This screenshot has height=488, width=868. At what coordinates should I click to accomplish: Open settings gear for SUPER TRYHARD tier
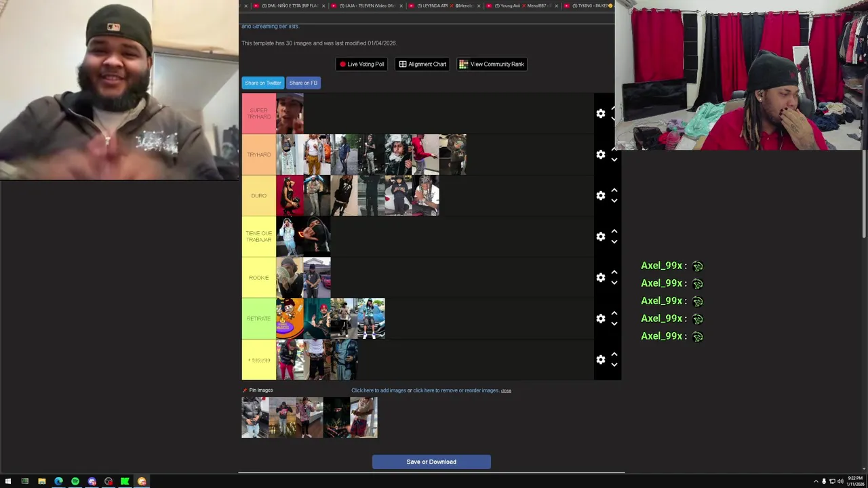point(601,114)
